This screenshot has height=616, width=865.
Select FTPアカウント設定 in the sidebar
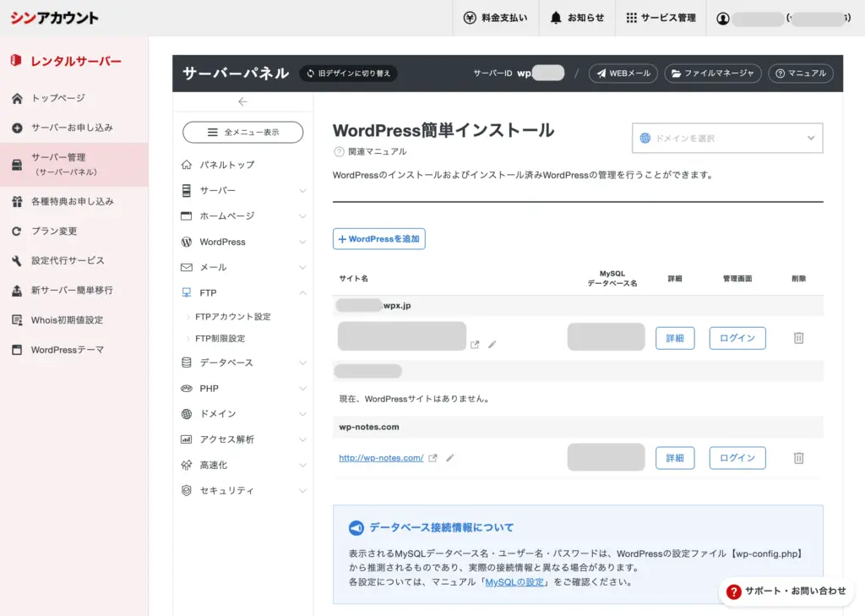pos(232,317)
